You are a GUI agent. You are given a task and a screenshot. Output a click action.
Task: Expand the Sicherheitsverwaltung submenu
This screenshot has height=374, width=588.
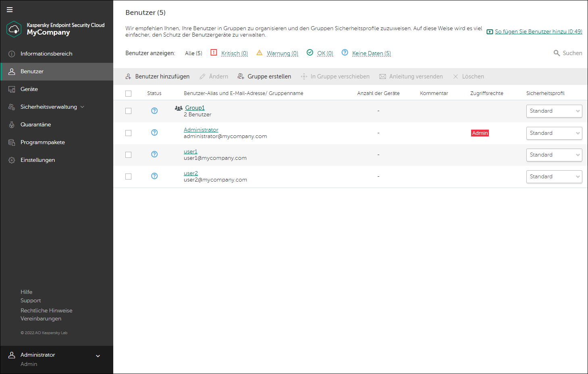coord(83,107)
